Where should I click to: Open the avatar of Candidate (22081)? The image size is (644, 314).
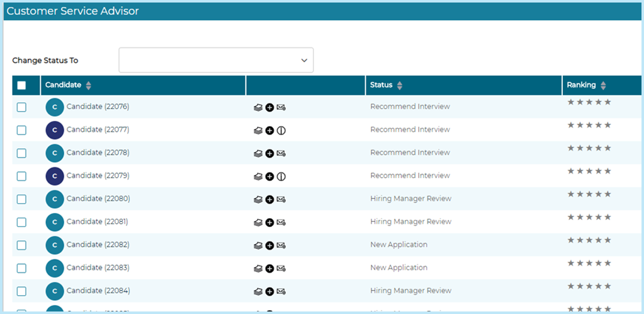tap(55, 222)
